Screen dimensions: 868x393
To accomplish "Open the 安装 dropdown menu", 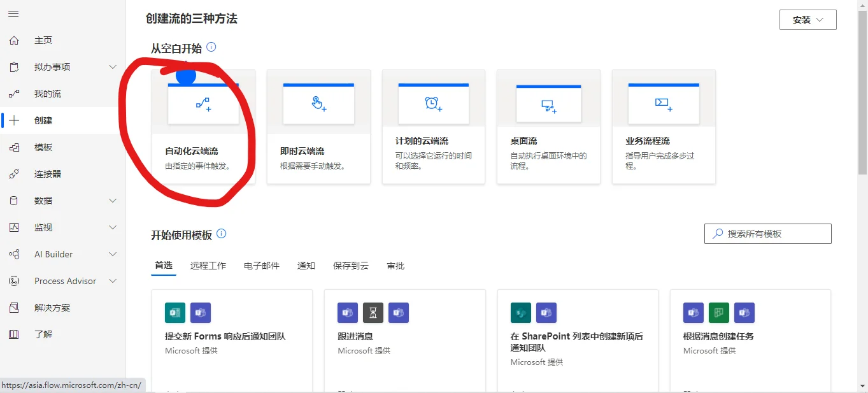I will [x=808, y=19].
